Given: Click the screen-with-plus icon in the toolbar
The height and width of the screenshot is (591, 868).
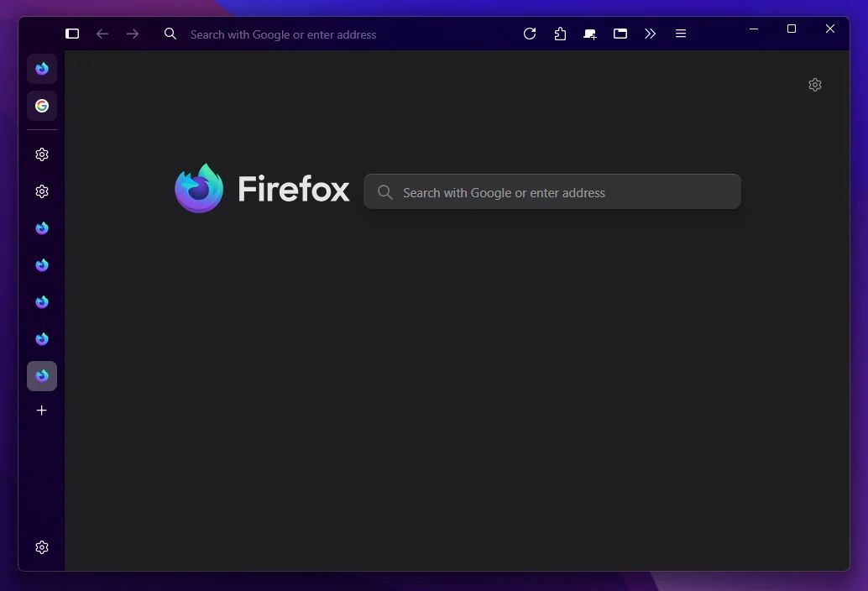Looking at the screenshot, I should [x=590, y=34].
